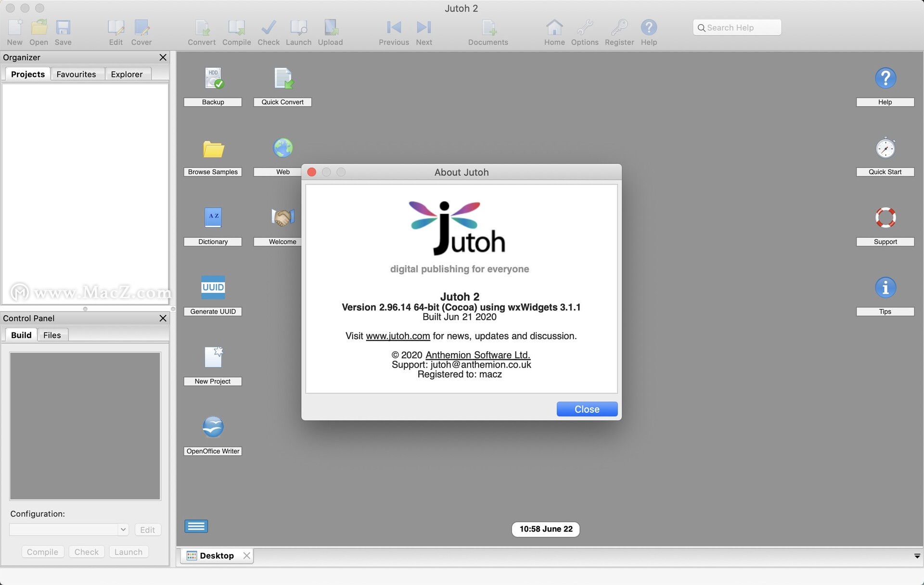
Task: Switch to the Projects tab
Action: point(27,74)
